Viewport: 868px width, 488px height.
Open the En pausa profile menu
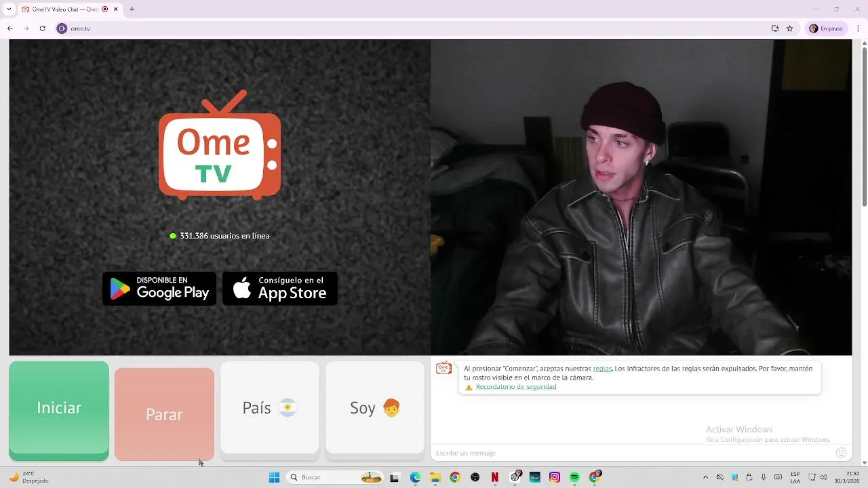pos(826,28)
